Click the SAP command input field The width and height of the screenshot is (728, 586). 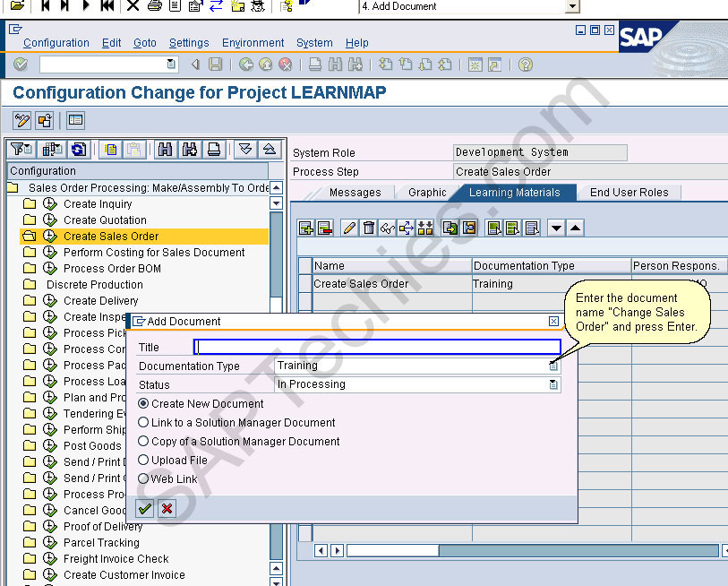103,65
